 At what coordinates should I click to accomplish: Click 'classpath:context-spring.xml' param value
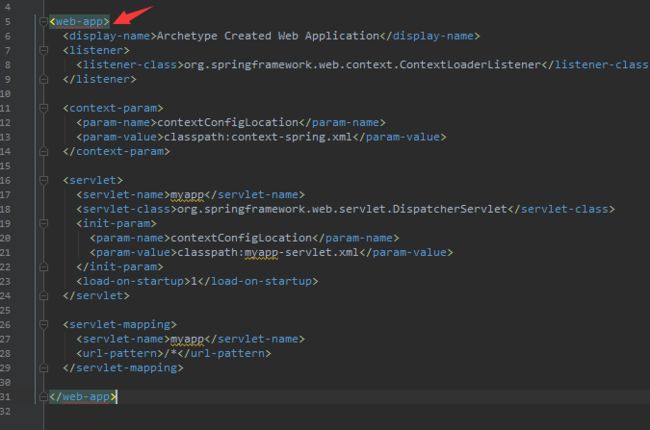258,137
